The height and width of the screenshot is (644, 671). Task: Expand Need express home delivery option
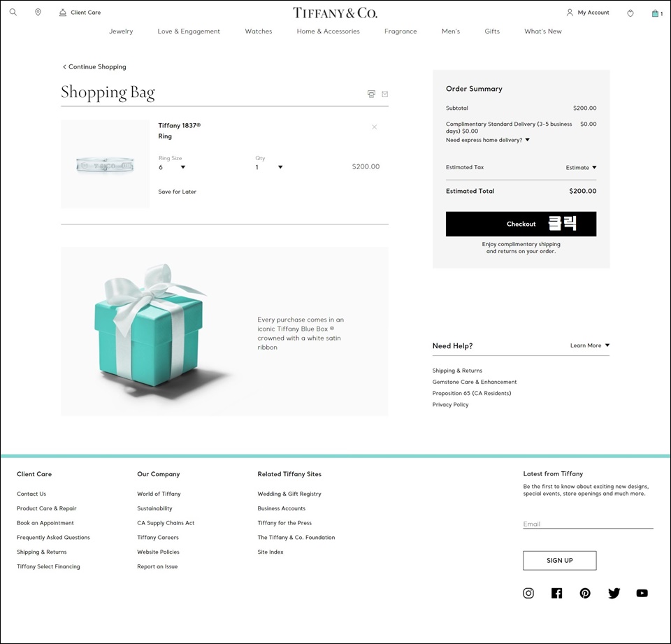coord(488,140)
